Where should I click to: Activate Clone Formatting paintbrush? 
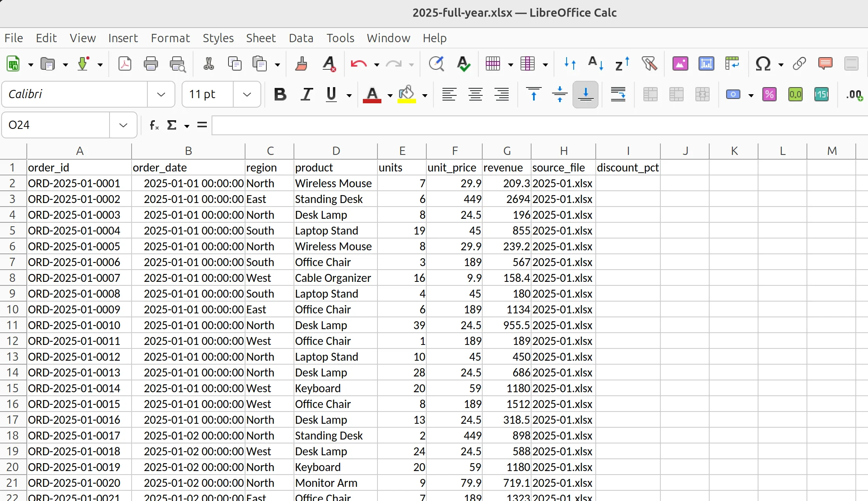[x=301, y=63]
